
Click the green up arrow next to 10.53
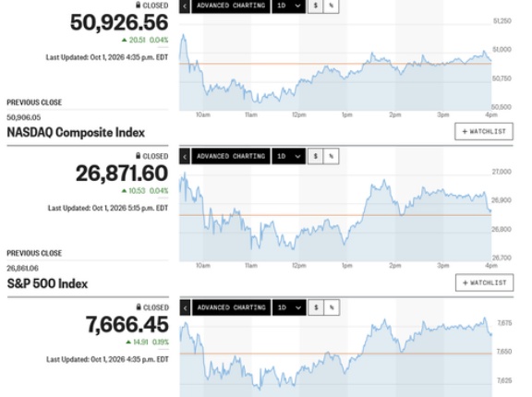pos(124,191)
